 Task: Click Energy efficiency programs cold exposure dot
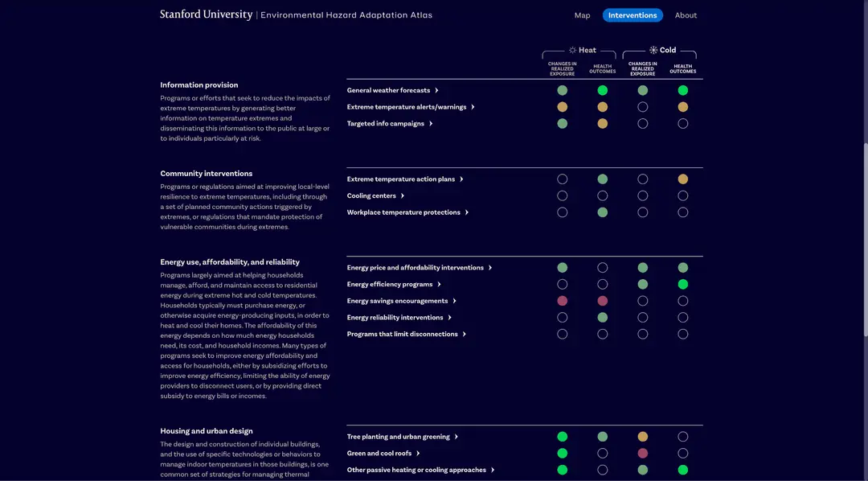(642, 284)
